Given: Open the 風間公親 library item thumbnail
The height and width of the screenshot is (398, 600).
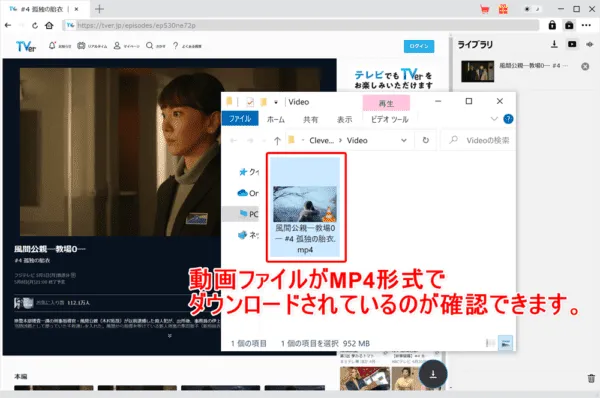Looking at the screenshot, I should 478,71.
